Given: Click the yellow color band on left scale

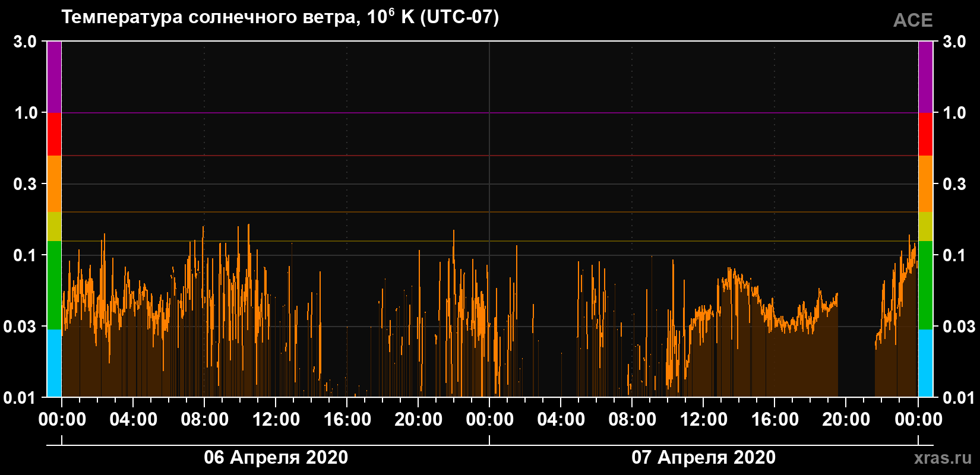Looking at the screenshot, I should click(54, 227).
